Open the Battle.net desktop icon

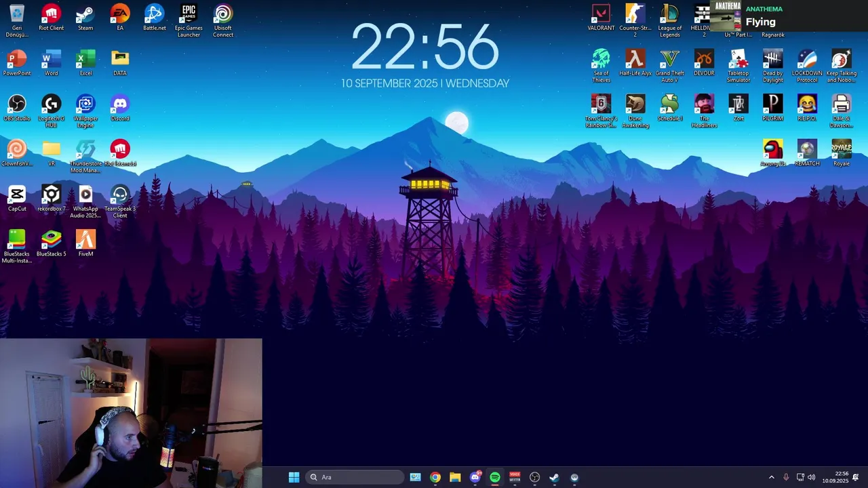click(x=155, y=18)
